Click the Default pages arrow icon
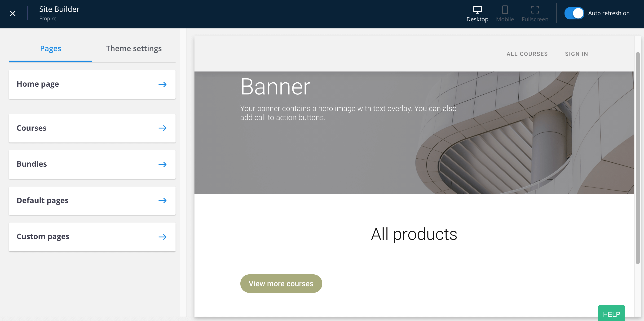The image size is (644, 321). 163,201
